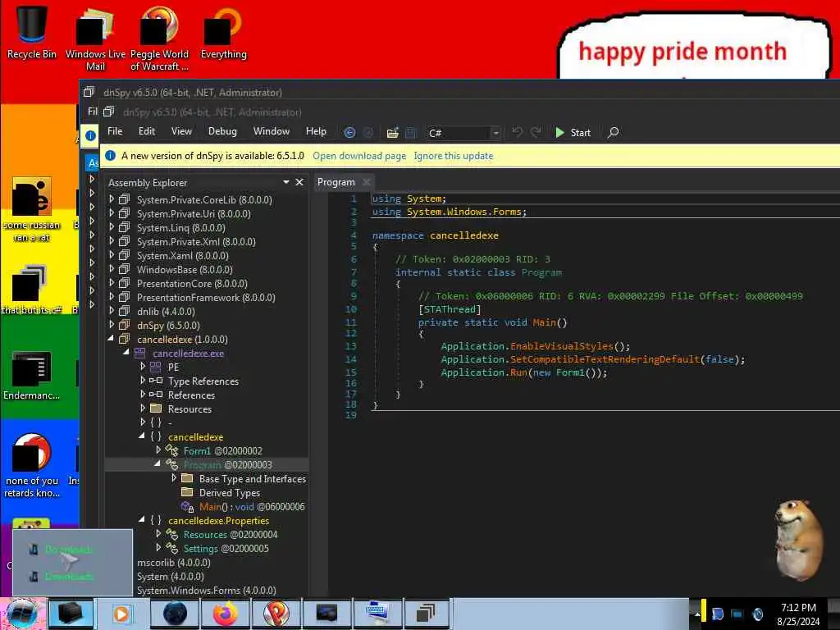Click the Open file folder icon
840x630 pixels.
[x=393, y=132]
